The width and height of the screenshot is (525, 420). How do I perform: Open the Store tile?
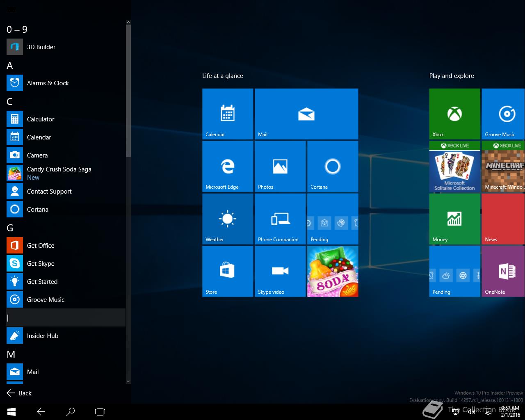[228, 272]
